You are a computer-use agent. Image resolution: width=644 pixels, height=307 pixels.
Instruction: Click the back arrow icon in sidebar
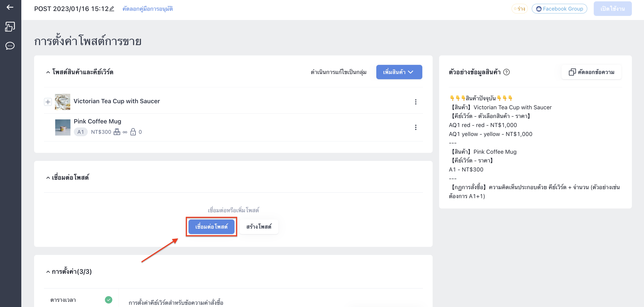[10, 7]
